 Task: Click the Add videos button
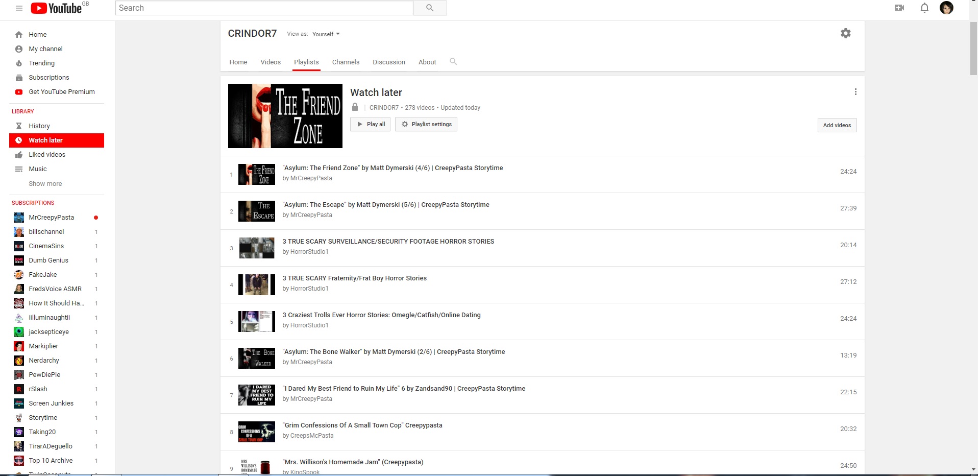tap(836, 125)
